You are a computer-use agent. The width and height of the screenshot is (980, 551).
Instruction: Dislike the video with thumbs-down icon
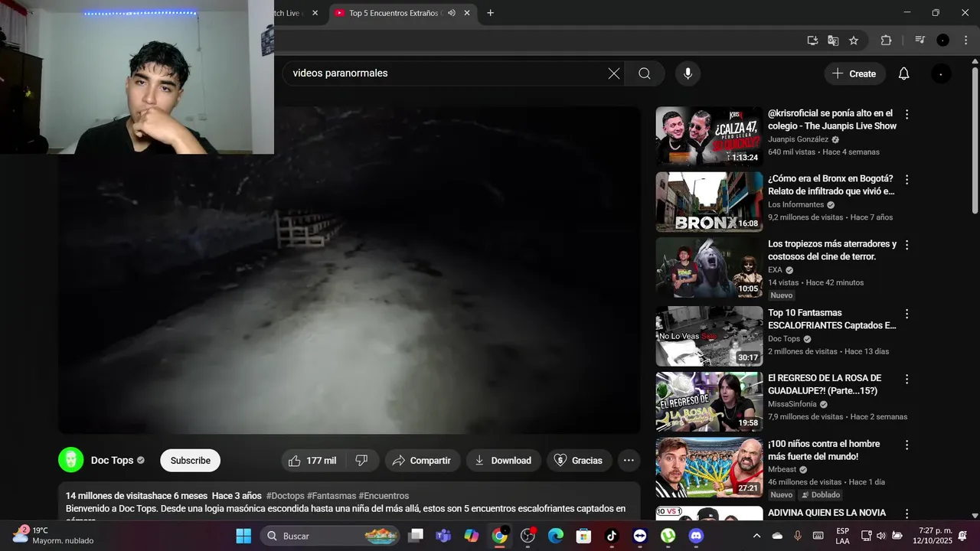(362, 460)
